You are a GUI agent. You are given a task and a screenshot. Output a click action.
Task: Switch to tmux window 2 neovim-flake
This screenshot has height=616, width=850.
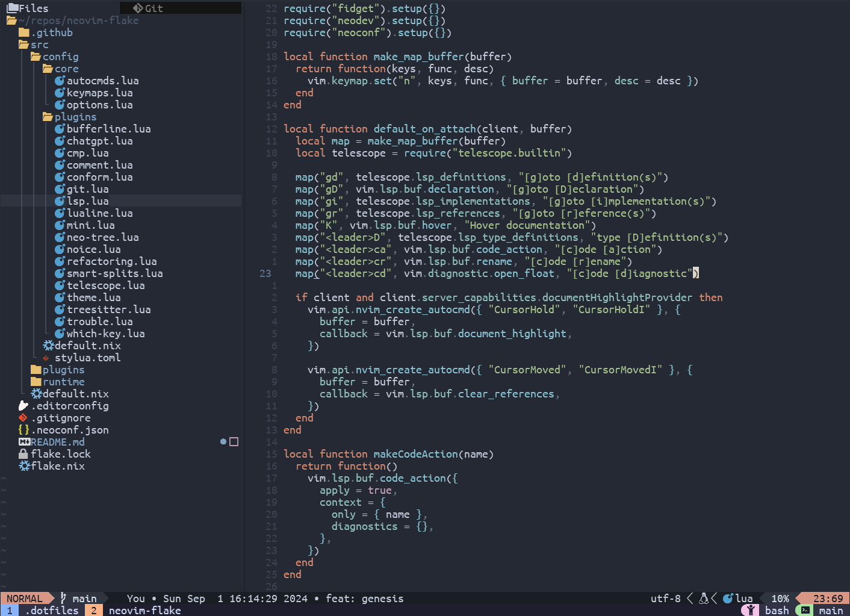click(x=134, y=611)
